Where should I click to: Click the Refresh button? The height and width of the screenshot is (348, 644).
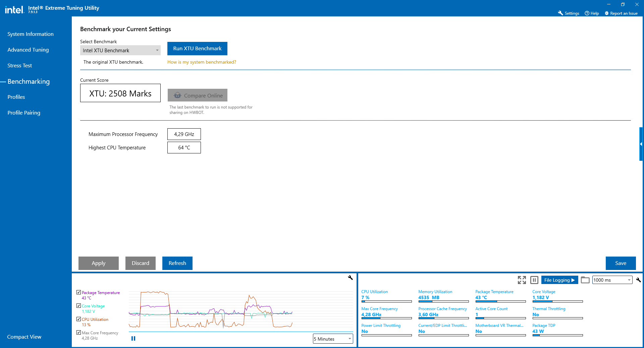(x=177, y=263)
